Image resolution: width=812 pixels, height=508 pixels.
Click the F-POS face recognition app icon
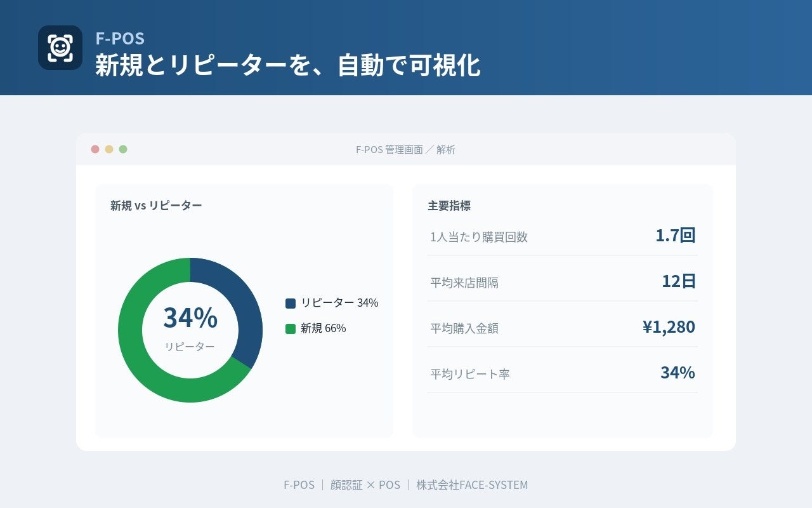tap(60, 48)
